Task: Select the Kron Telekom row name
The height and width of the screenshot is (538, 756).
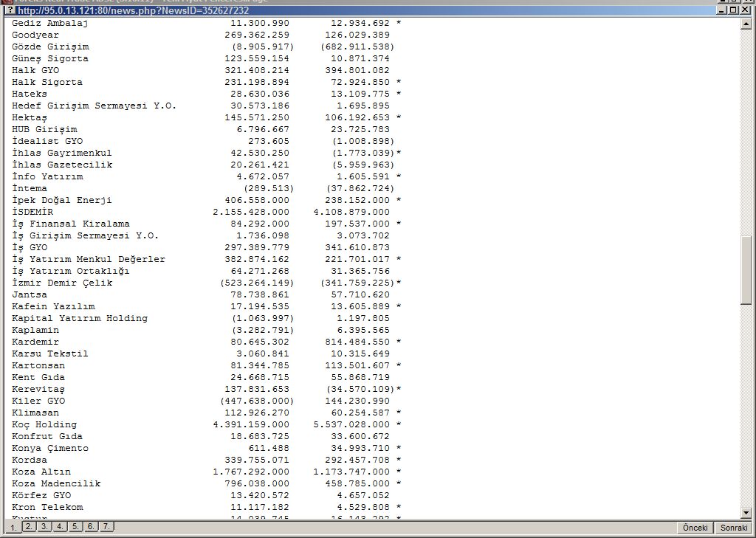Action: click(47, 508)
